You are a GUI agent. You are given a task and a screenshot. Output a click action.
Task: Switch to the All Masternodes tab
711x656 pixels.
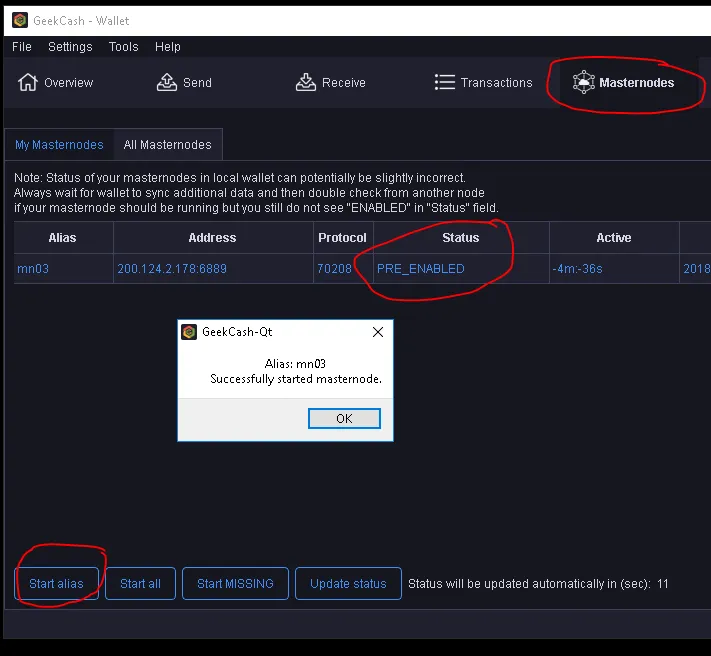168,145
